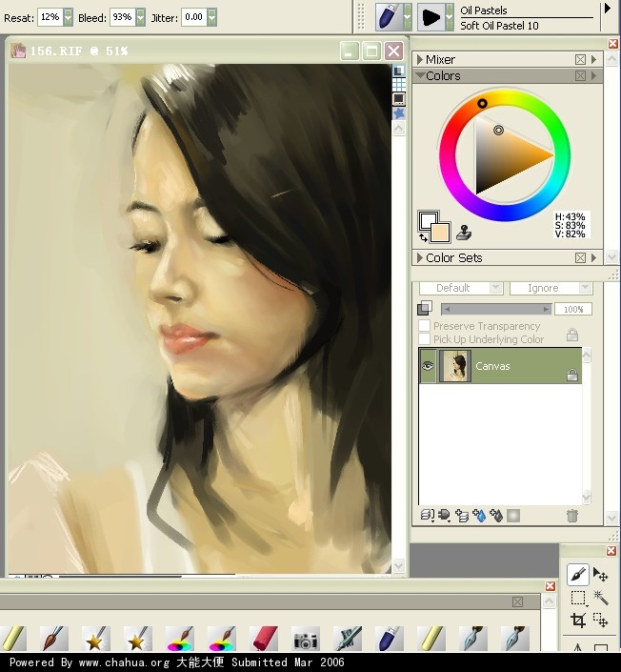
Task: Click the Resat 12% input field
Action: [50, 17]
